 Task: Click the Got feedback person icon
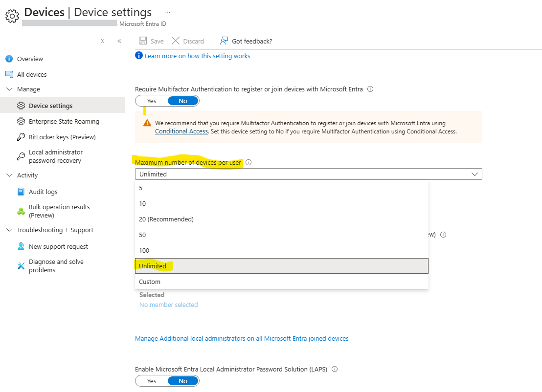(x=224, y=41)
